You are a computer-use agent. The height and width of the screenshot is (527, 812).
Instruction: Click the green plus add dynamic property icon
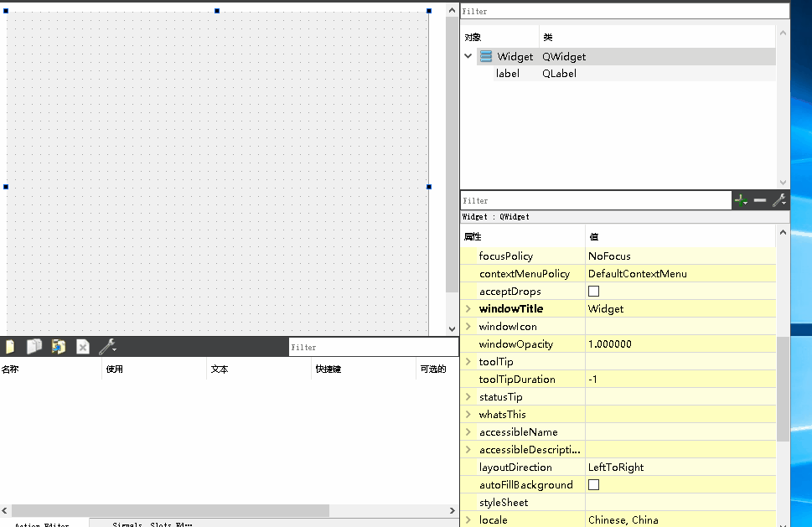[741, 200]
